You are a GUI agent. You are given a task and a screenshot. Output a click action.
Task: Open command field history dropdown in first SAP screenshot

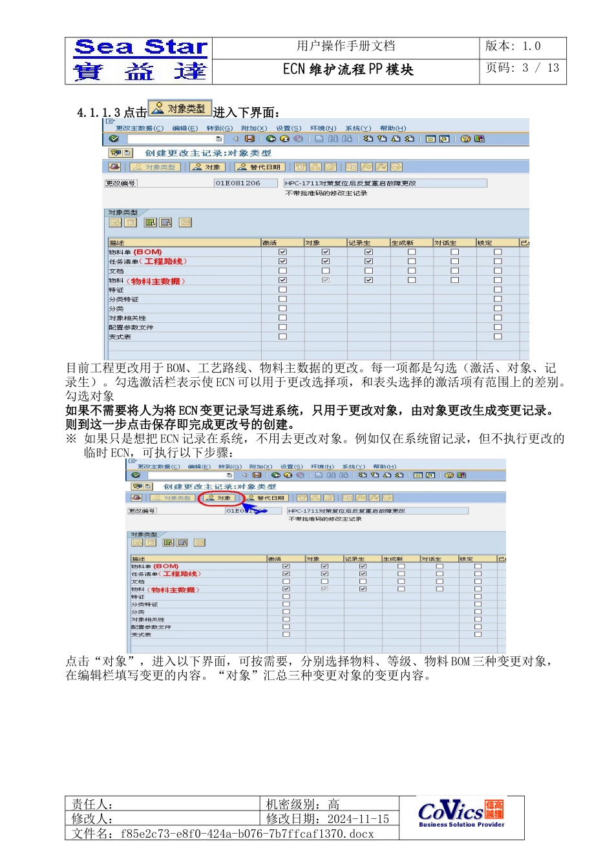[218, 139]
